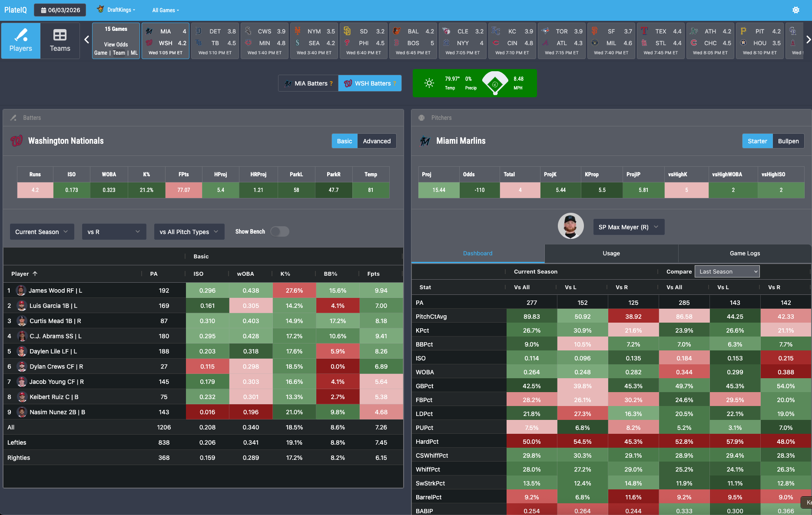The image size is (812, 515).
Task: Click Nasim Nunez's player headshot
Action: pos(22,412)
